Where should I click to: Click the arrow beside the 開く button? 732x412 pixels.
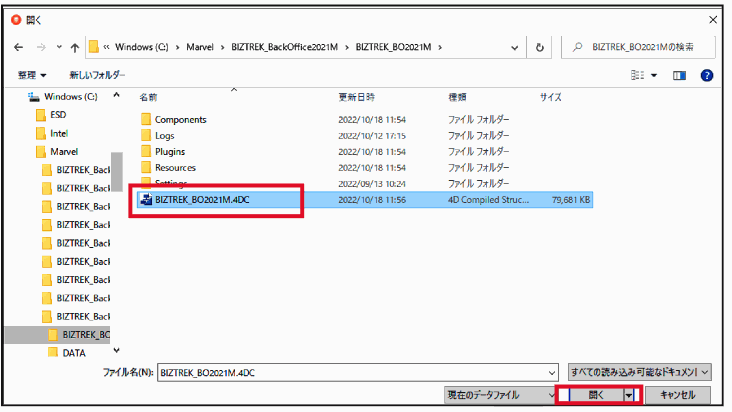pos(629,395)
